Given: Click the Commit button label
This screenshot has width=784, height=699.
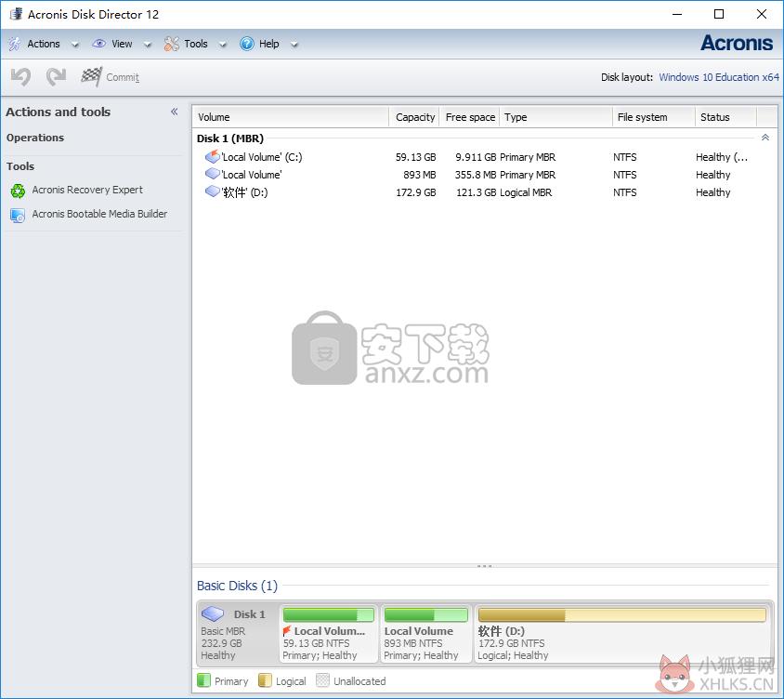Looking at the screenshot, I should tap(123, 77).
